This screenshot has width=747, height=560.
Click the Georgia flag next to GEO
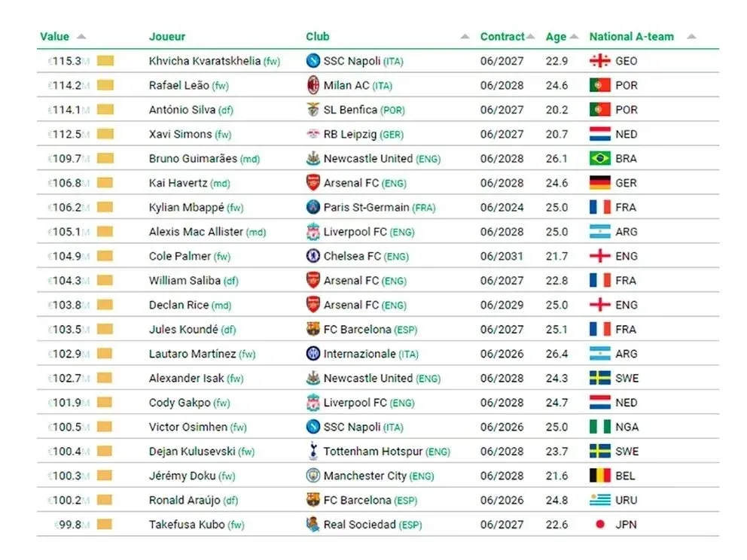[x=599, y=61]
